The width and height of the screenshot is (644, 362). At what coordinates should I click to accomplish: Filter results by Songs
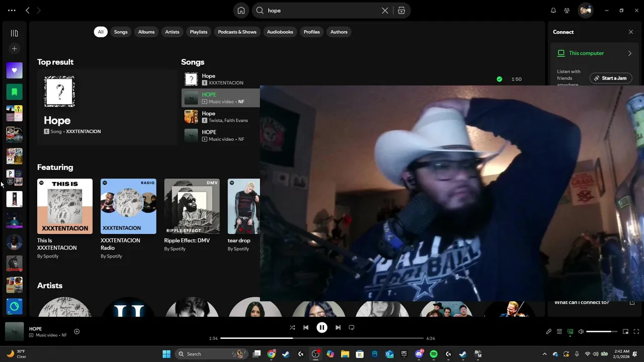point(121,32)
